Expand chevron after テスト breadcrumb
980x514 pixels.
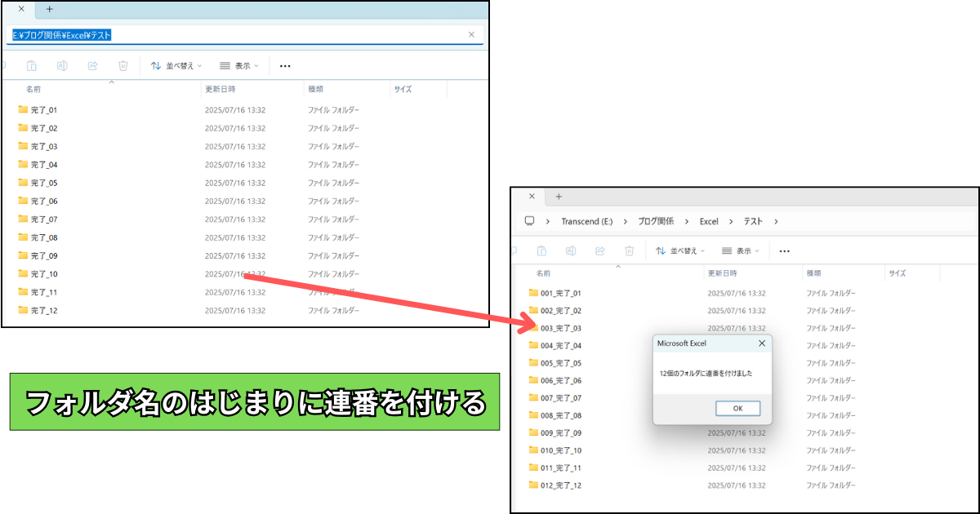[775, 221]
